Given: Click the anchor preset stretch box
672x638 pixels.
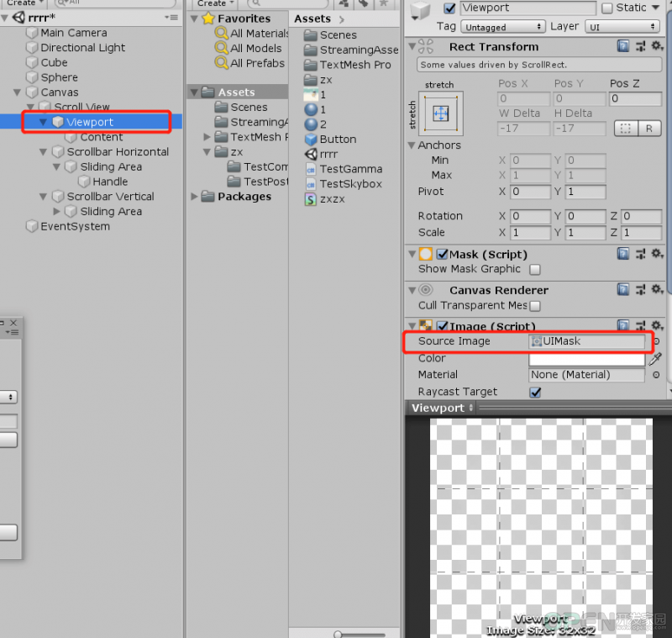Looking at the screenshot, I should (x=440, y=113).
